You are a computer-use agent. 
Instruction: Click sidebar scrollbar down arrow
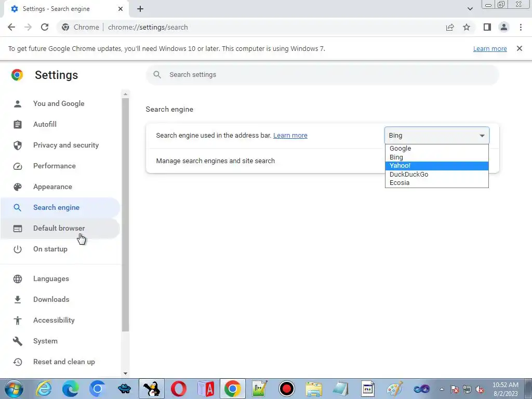point(126,374)
